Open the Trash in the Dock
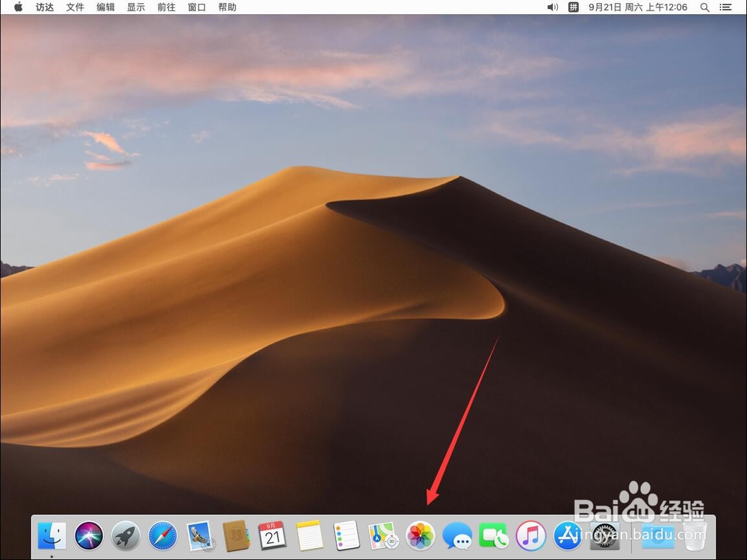 coord(694,535)
